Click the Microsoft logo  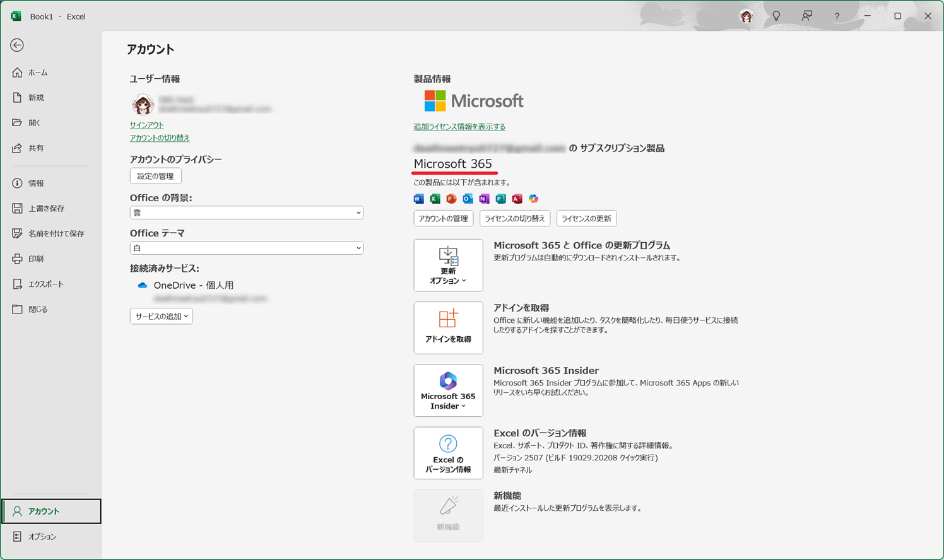click(475, 101)
